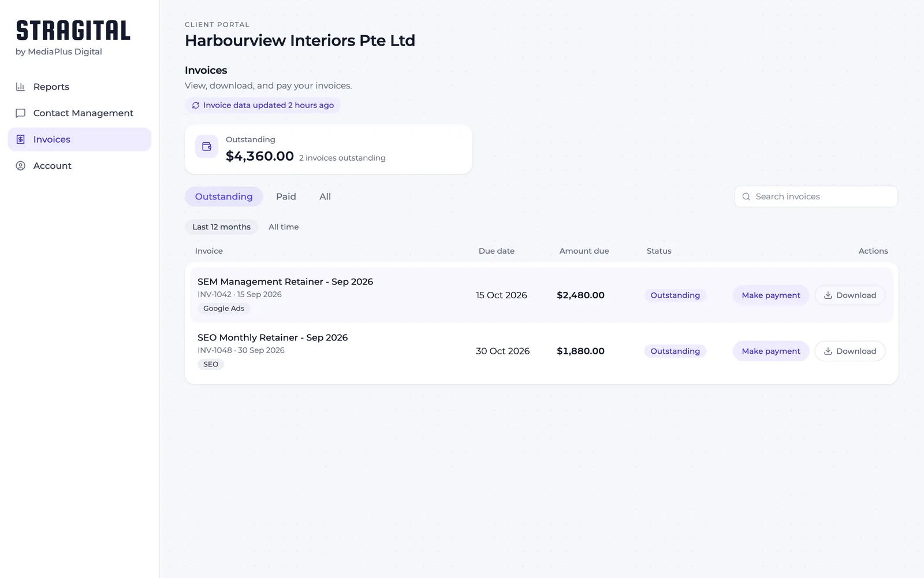Focus the Search invoices field
Screen dimensions: 924x578
coord(816,197)
